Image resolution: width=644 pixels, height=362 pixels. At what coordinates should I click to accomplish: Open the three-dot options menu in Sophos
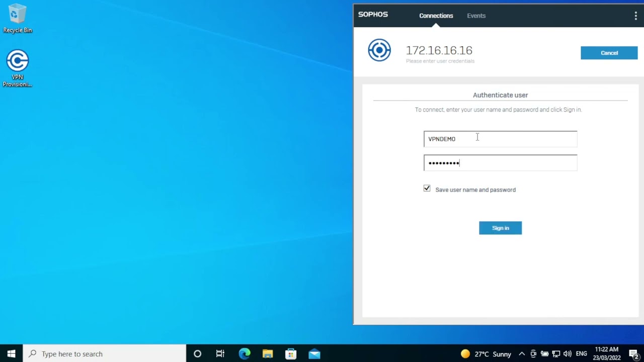(635, 16)
